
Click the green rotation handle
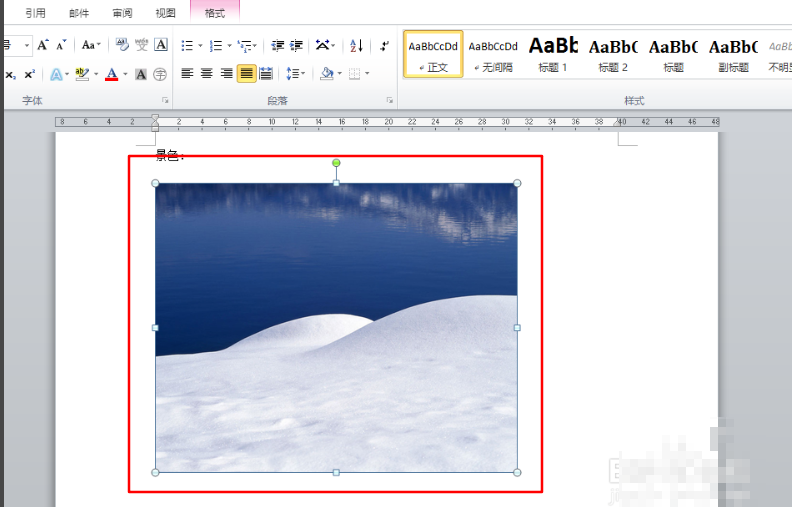[336, 163]
